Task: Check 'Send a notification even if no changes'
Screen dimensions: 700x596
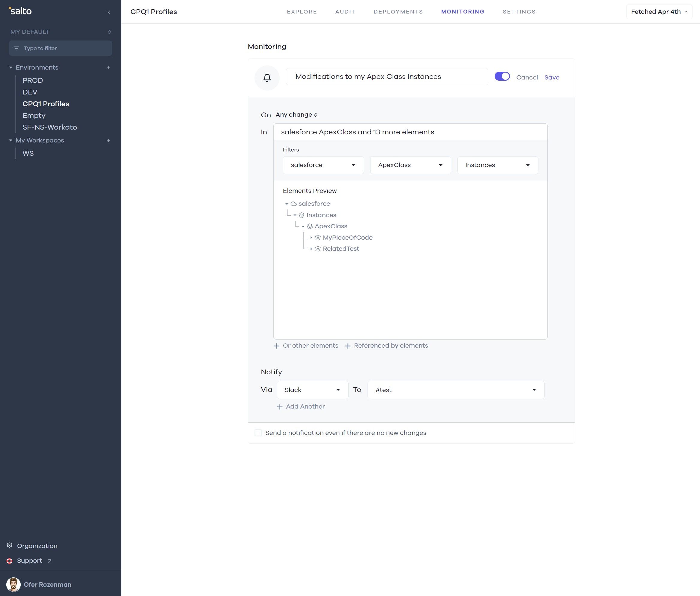Action: click(x=258, y=433)
